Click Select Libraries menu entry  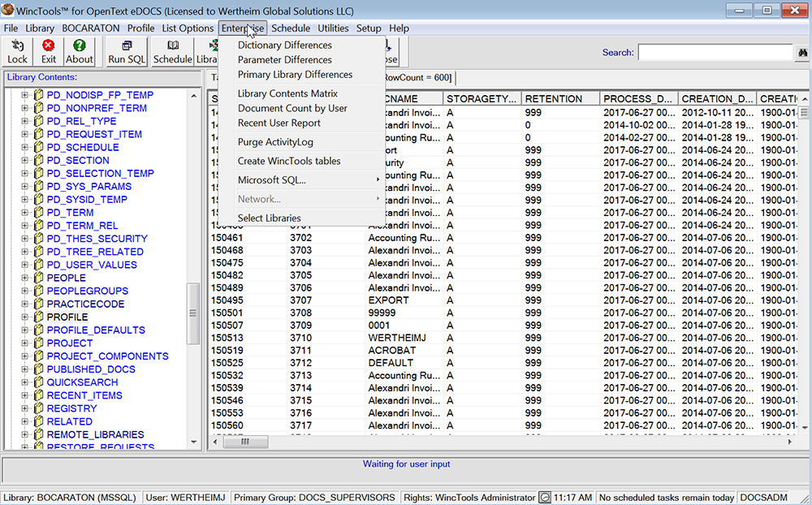(x=270, y=218)
